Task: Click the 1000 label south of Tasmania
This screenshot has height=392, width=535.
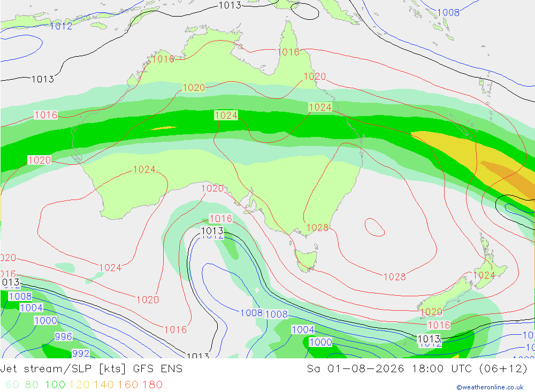Action: point(320,342)
